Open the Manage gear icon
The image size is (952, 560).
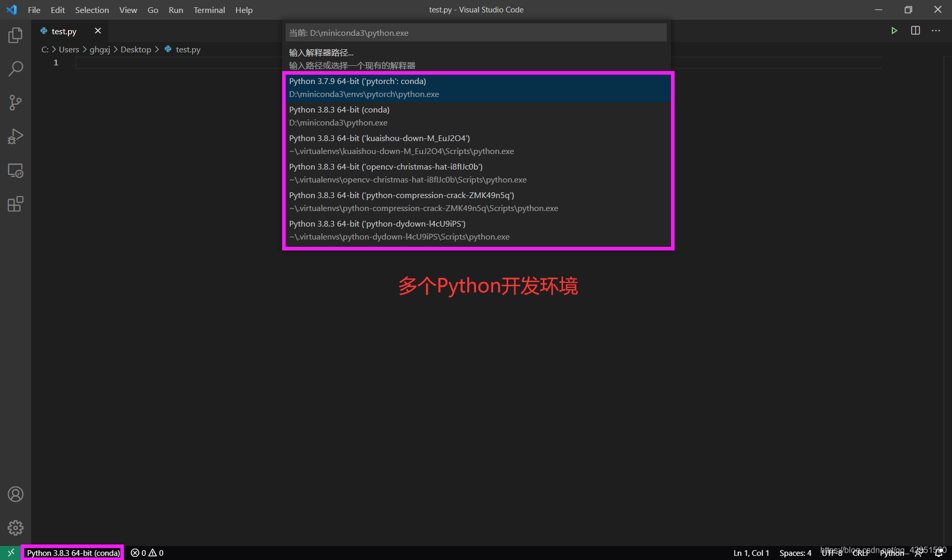tap(16, 528)
